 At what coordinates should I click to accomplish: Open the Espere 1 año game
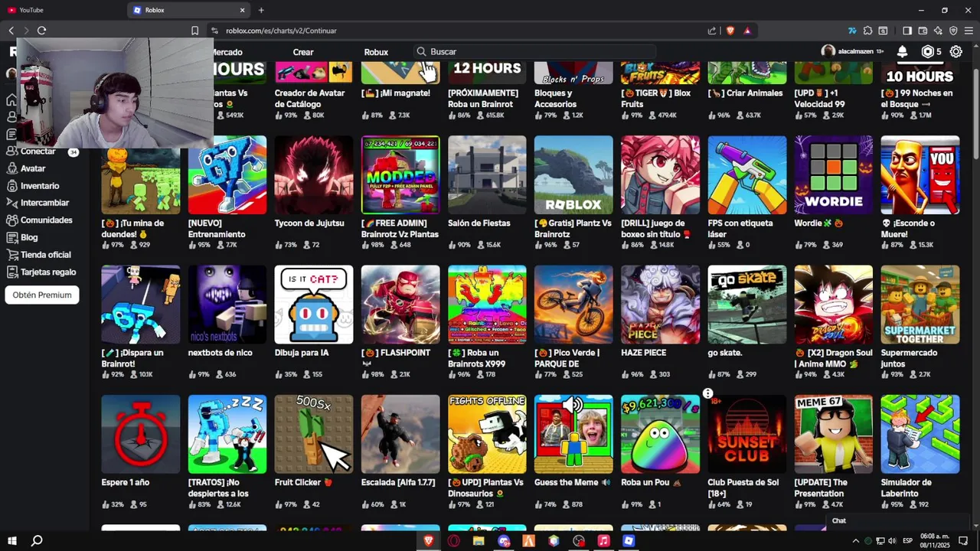(x=140, y=434)
